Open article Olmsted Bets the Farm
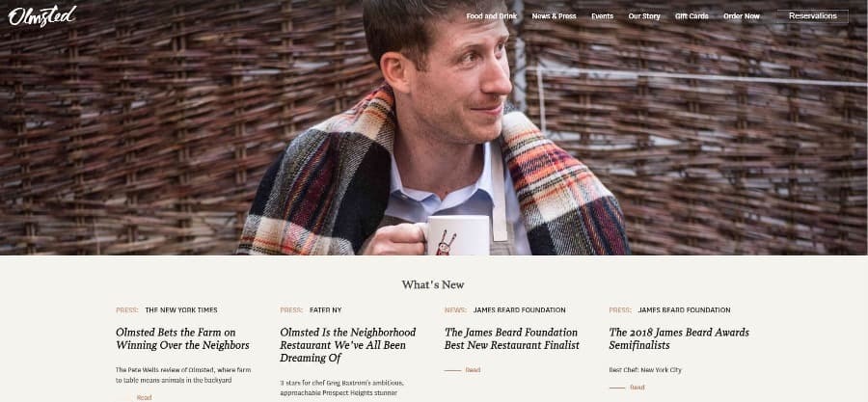 (182, 338)
